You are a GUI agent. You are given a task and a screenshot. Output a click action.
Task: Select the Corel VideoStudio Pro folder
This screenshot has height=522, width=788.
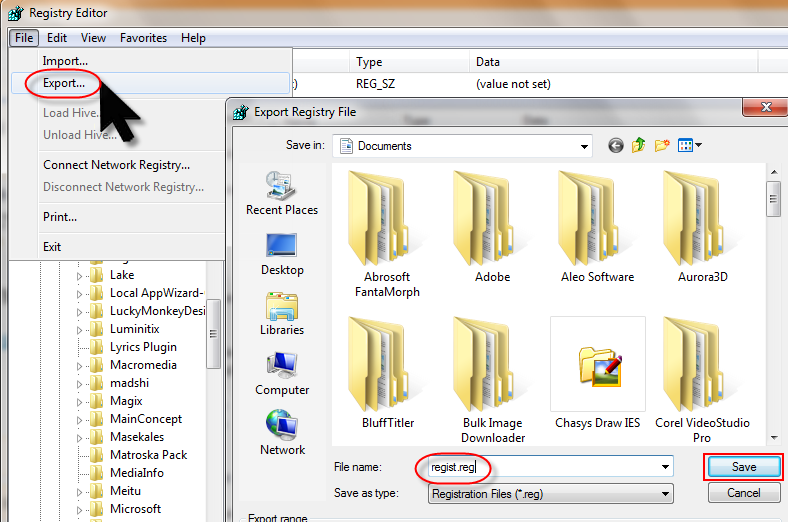click(702, 380)
